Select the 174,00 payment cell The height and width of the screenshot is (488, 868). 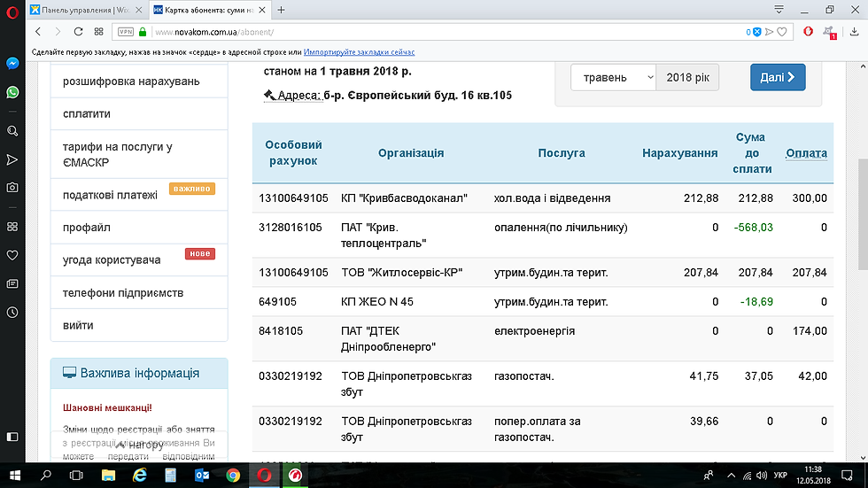pos(810,331)
